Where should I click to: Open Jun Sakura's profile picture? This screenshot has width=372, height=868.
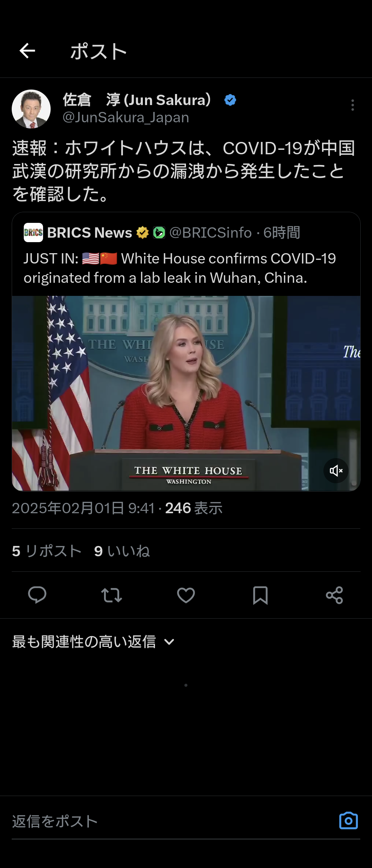(31, 109)
